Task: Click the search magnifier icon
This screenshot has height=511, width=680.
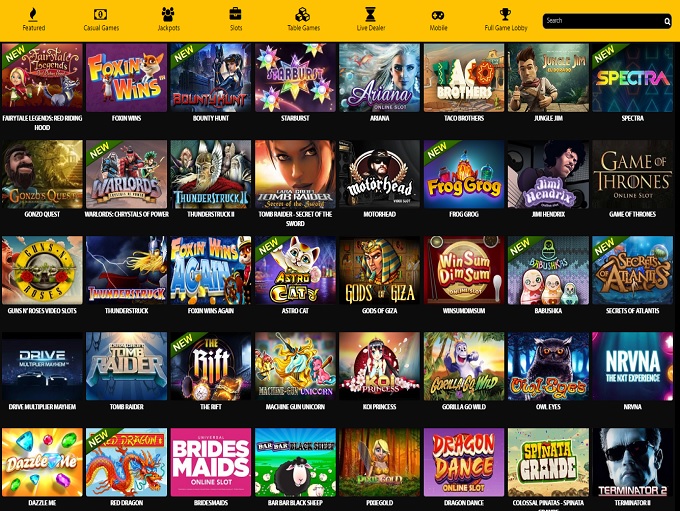Action: [667, 21]
